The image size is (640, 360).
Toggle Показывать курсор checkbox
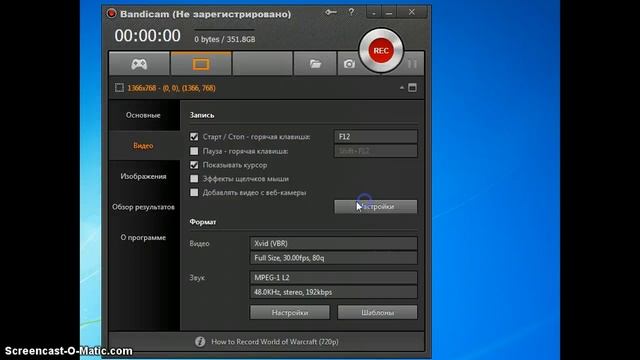point(194,165)
